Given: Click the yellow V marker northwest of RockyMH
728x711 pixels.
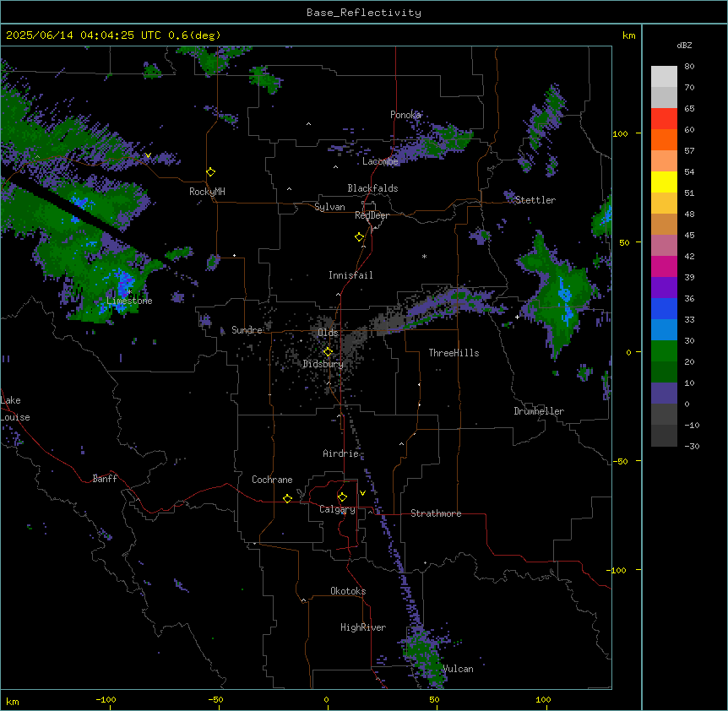Looking at the screenshot, I should [x=148, y=155].
